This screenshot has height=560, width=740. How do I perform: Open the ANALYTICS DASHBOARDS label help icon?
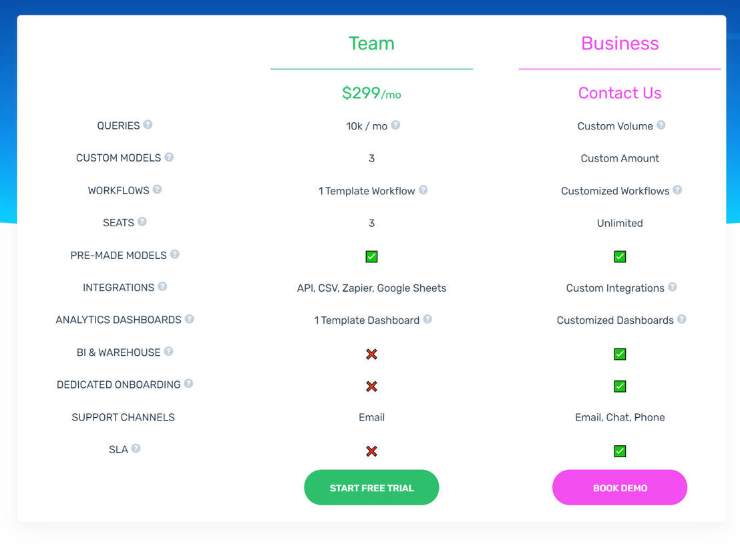[190, 319]
